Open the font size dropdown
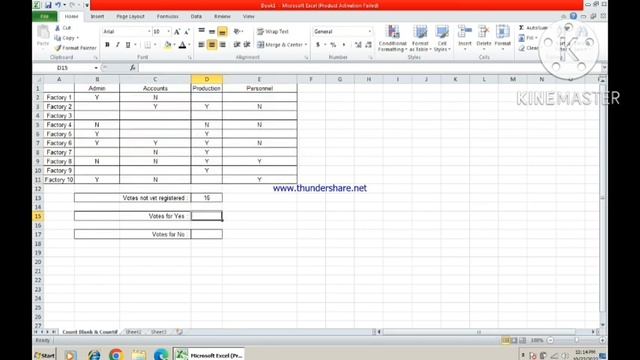640x360 pixels. [169, 31]
